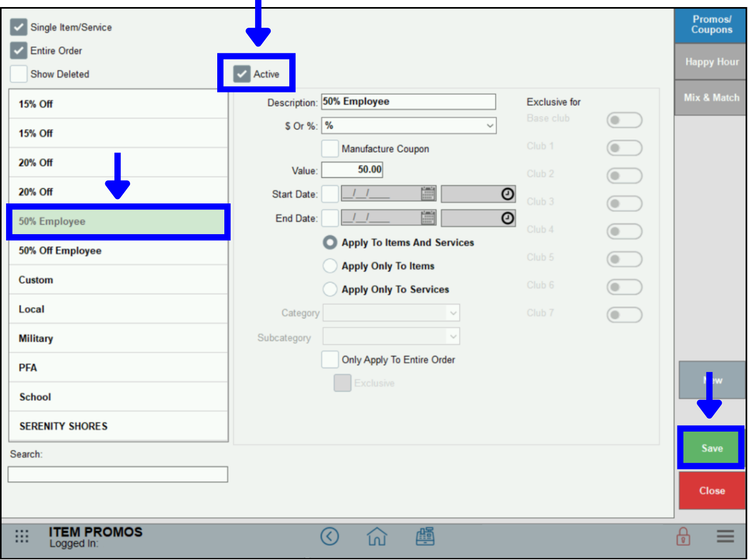
Task: Select Apply Only To Items radio button
Action: pos(330,266)
